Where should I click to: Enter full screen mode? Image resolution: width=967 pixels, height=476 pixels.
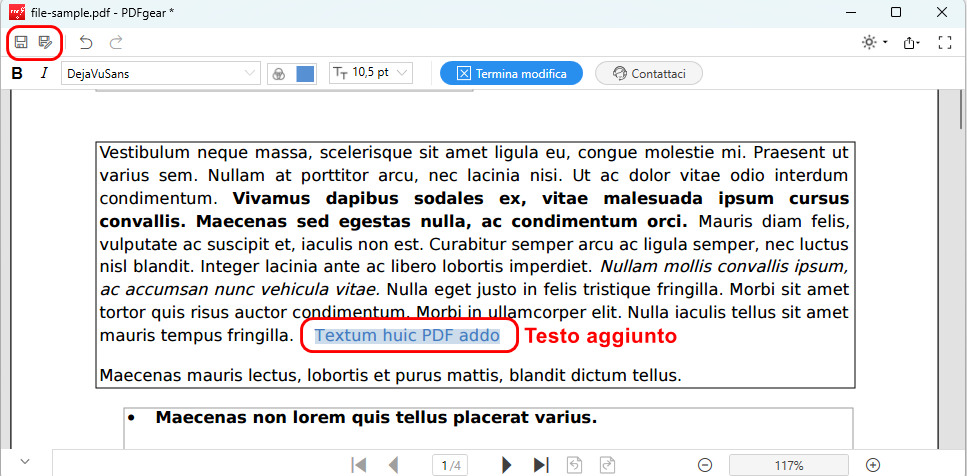click(x=944, y=43)
